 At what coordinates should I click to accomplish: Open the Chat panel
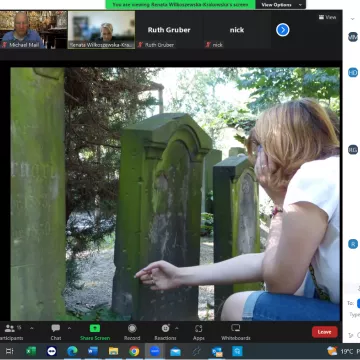click(x=56, y=332)
